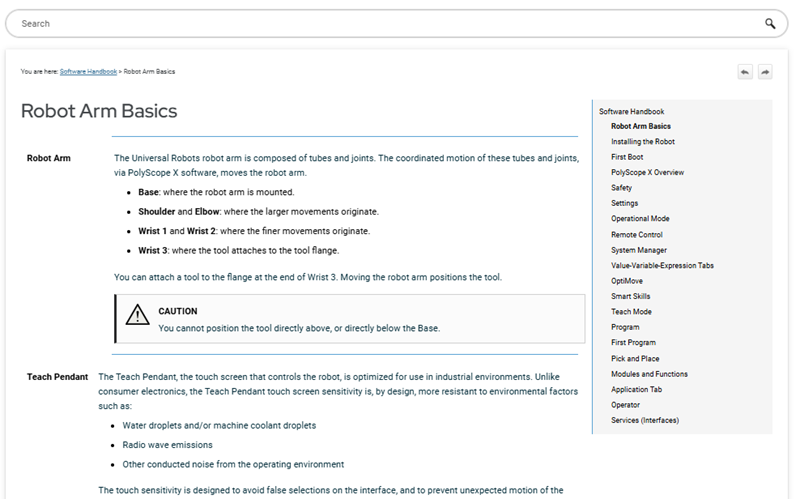Click the search magnifier icon
The width and height of the screenshot is (800, 499).
tap(770, 23)
